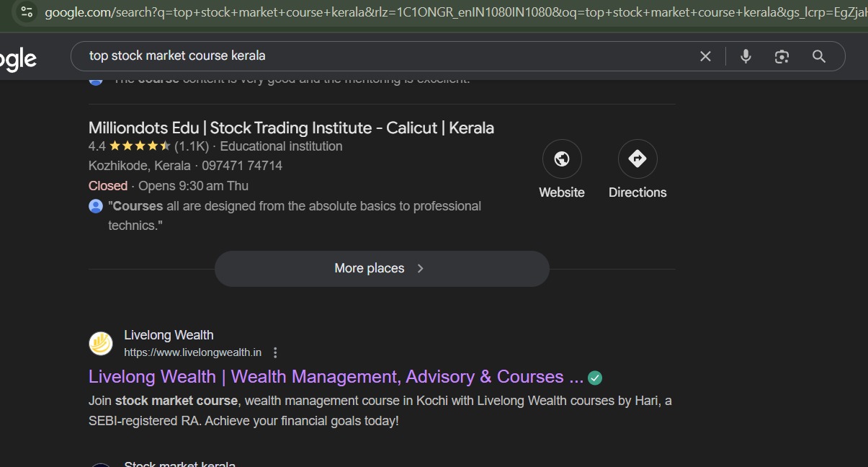Click the Livelong Wealth favicon
868x467 pixels.
point(101,344)
